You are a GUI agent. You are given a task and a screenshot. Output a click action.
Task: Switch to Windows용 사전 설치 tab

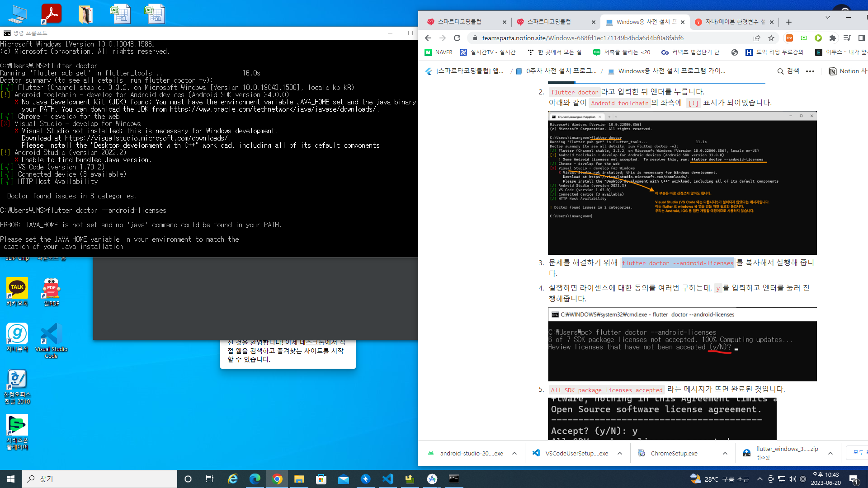[x=645, y=22]
